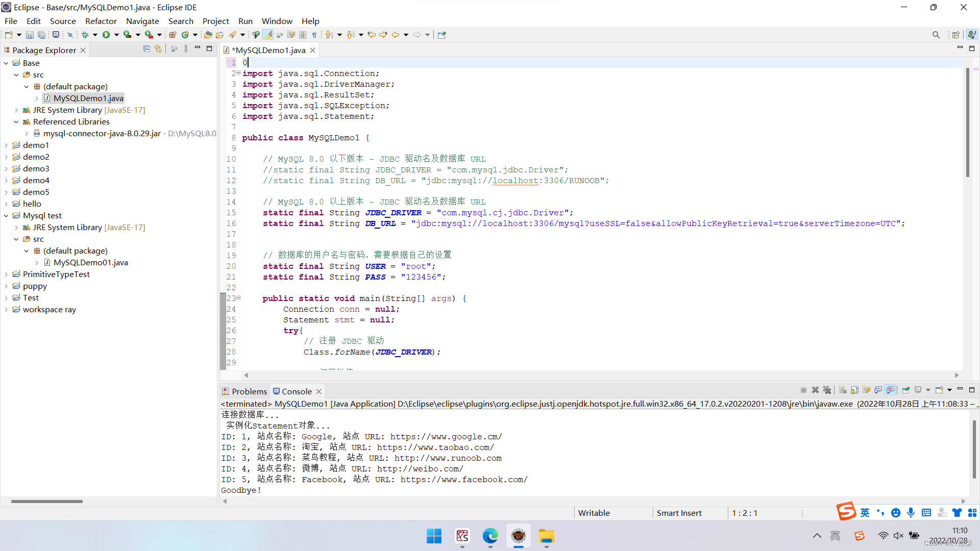Switch to the Problems tab

[249, 391]
